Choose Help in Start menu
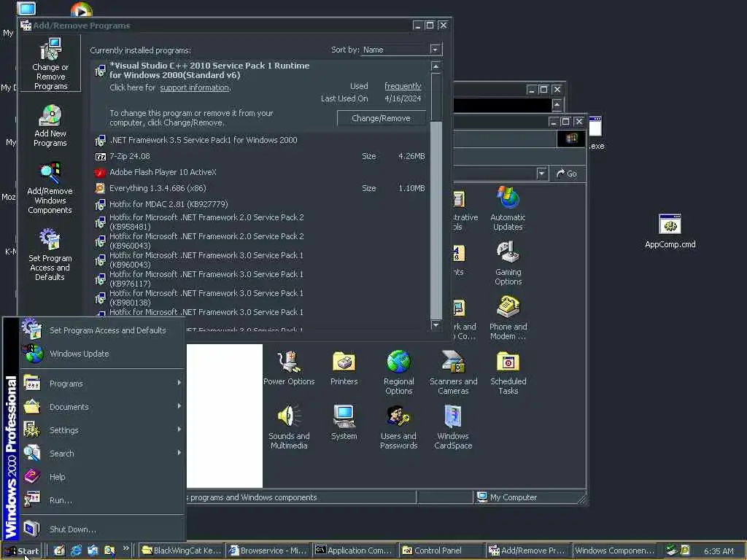This screenshot has height=560, width=747. pos(101,477)
